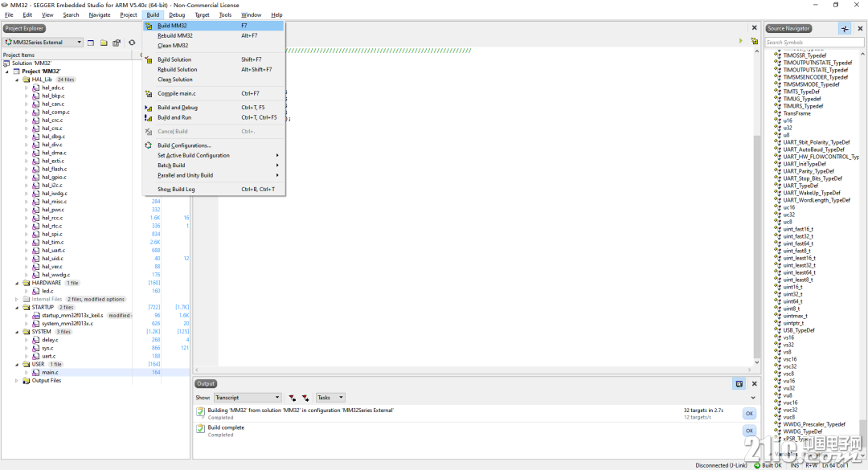Click the build icon at editor top right

pyautogui.click(x=754, y=41)
